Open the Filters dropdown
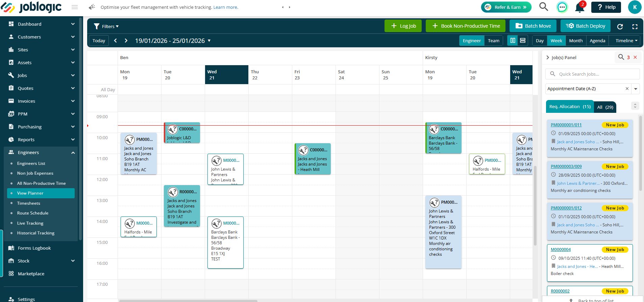Screen dimensions: 644x302 (106, 26)
